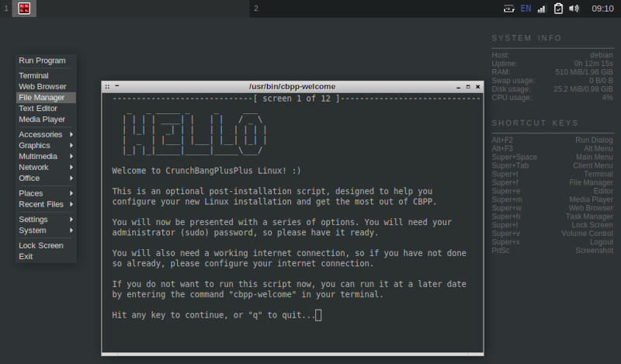Click the 'screen 1 of 12' header text
This screenshot has width=621, height=364.
297,99
